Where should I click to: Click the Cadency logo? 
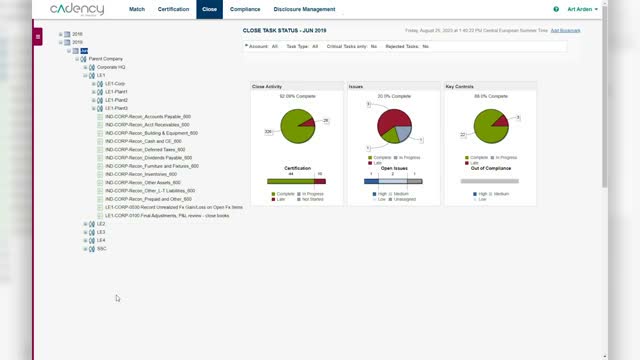tap(77, 9)
